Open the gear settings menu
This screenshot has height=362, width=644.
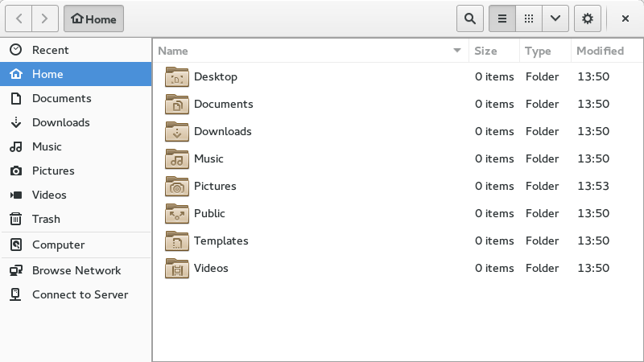coord(588,19)
